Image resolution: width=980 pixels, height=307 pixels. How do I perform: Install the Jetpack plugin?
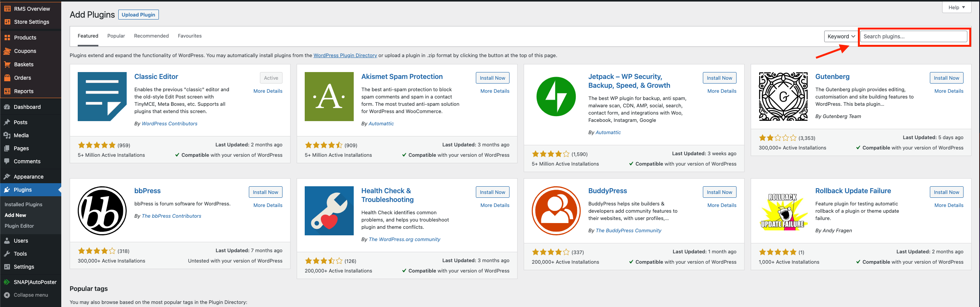click(x=719, y=78)
